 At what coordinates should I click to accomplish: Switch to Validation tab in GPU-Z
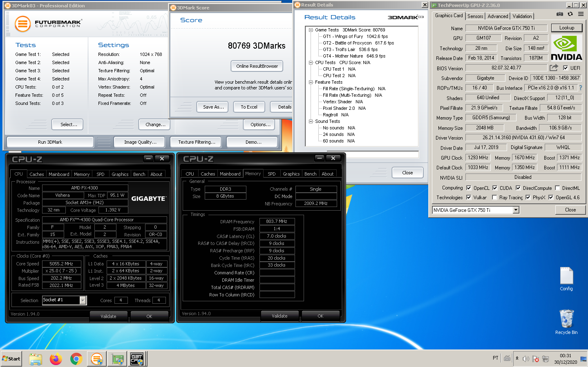pos(522,16)
